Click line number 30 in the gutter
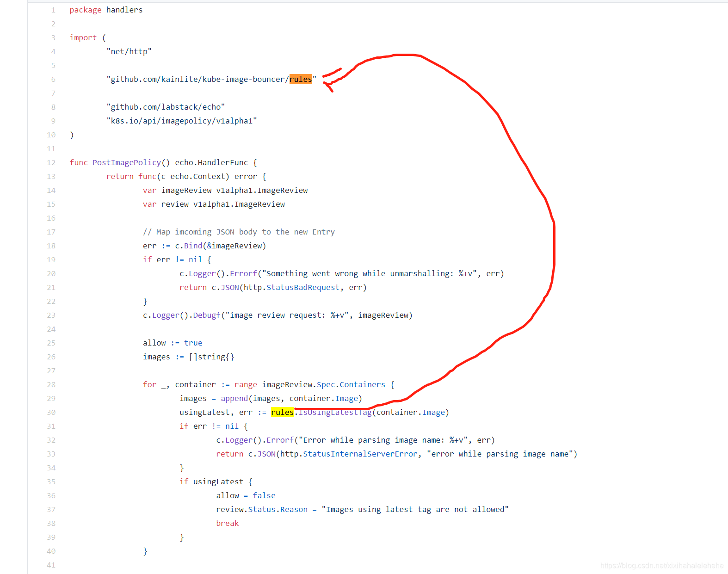The width and height of the screenshot is (728, 574). (51, 412)
